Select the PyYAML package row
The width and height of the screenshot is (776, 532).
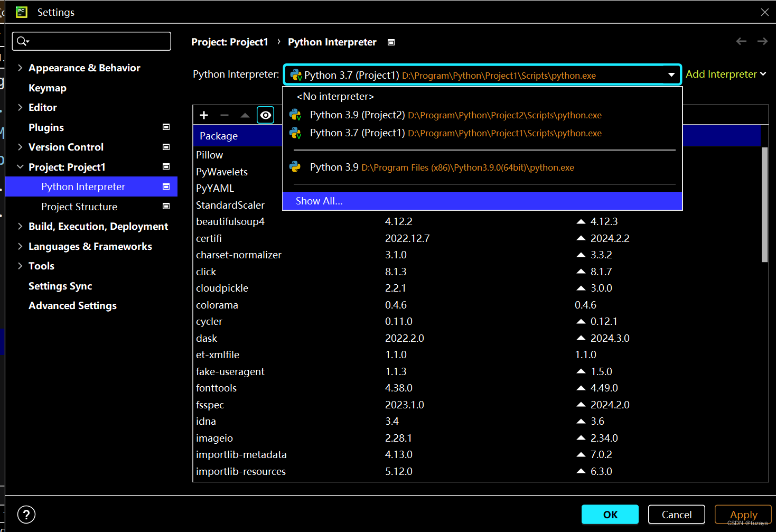point(238,188)
